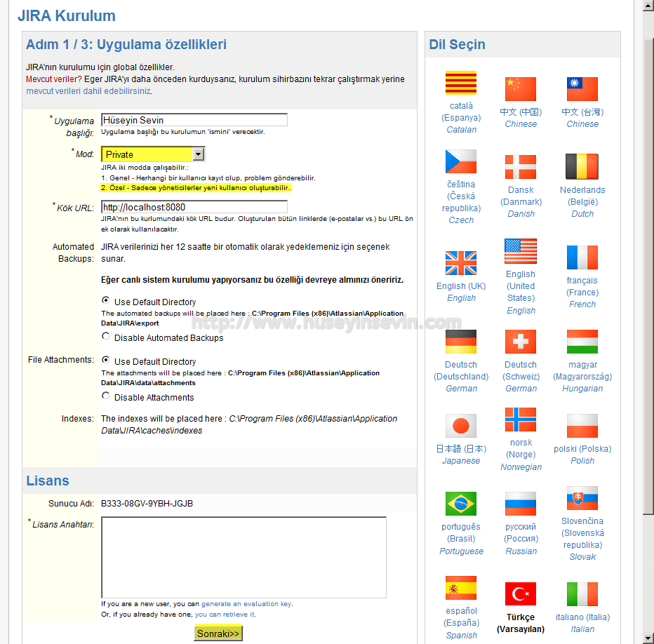The height and width of the screenshot is (644, 654).
Task: Open the 'you can retrieve it' link
Action: coord(225,615)
